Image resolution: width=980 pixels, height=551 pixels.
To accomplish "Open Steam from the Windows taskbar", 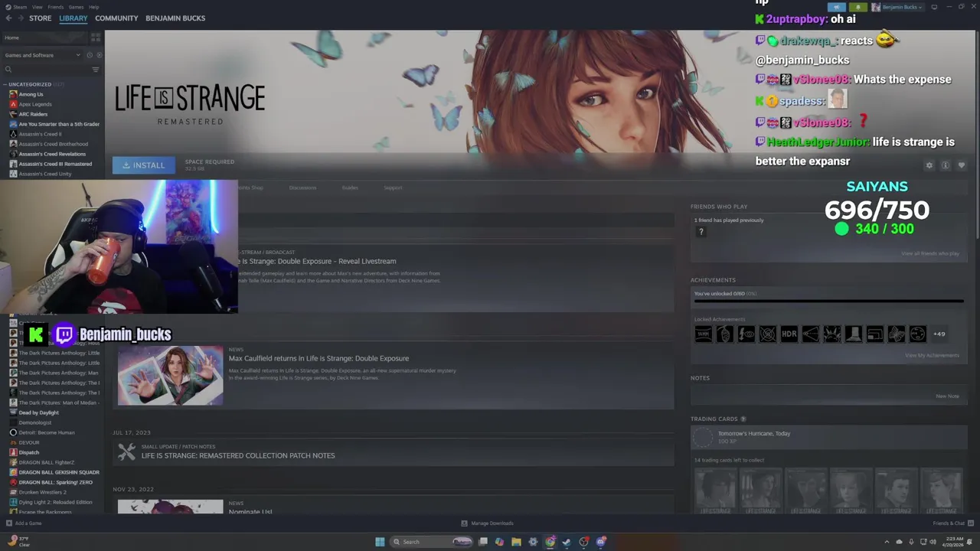I will (567, 542).
